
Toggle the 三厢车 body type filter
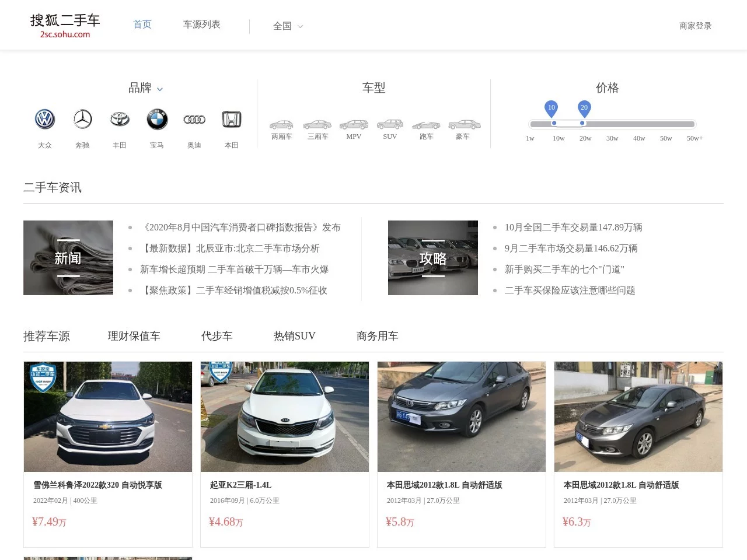[317, 124]
